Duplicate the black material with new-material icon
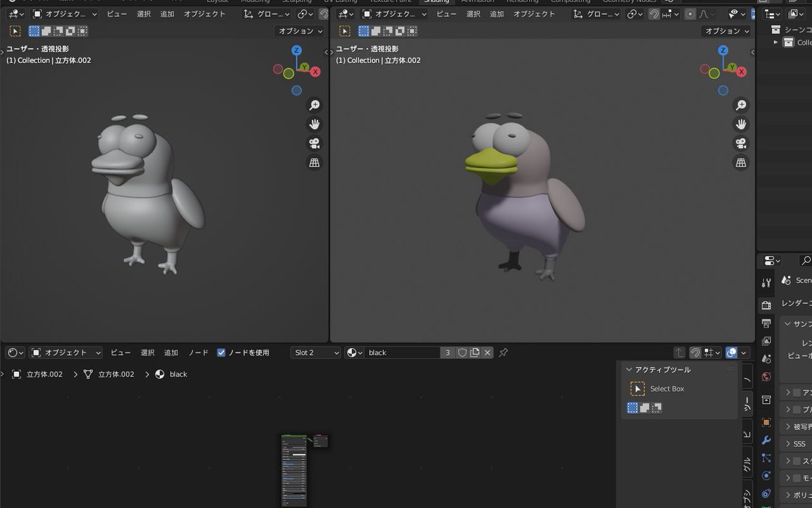Image resolution: width=812 pixels, height=508 pixels. click(475, 353)
